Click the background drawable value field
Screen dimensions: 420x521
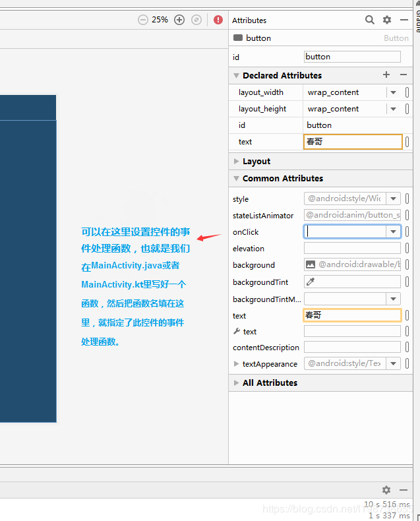click(x=352, y=264)
